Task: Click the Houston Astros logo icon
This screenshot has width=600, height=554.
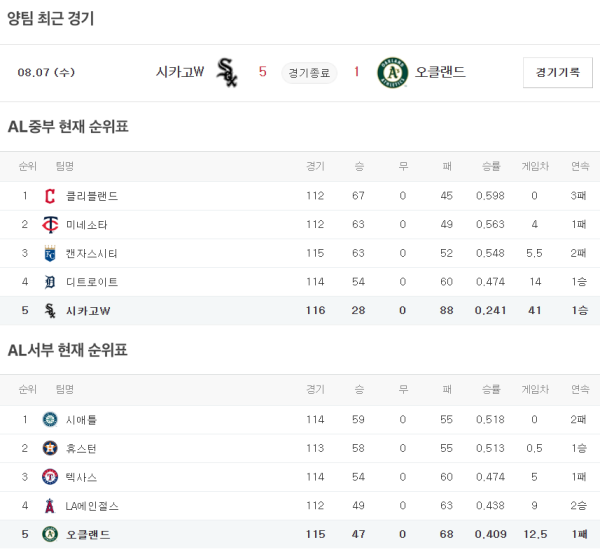Action: click(x=50, y=449)
